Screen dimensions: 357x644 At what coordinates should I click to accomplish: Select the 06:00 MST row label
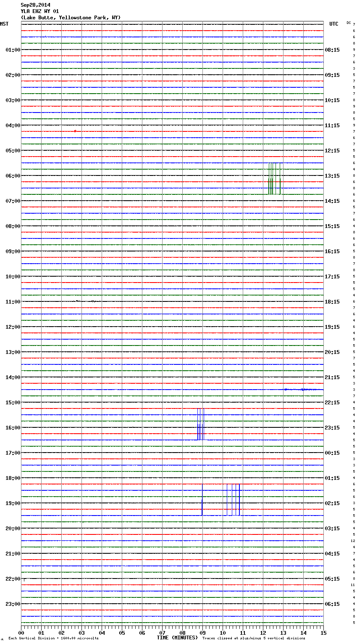13,176
